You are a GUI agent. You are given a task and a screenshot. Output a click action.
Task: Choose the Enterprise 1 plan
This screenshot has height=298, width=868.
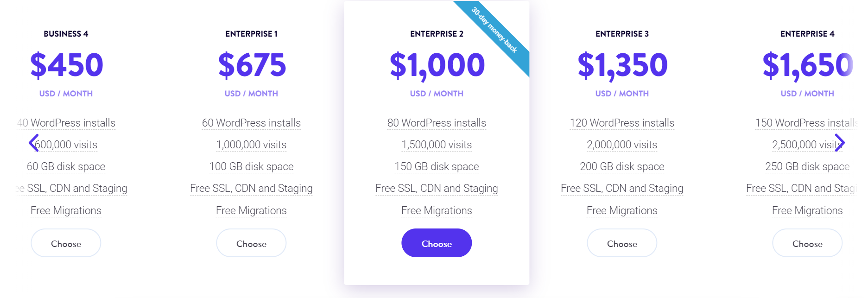[251, 243]
